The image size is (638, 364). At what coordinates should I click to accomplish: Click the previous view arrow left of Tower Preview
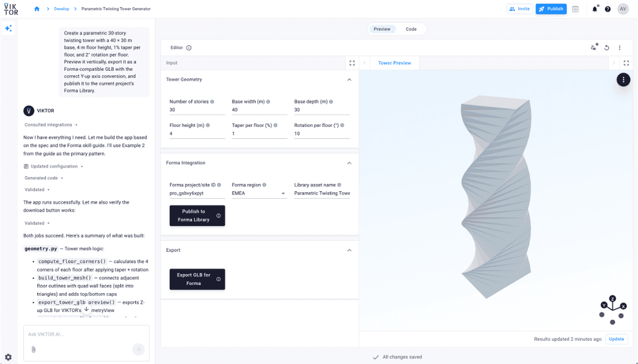coord(365,63)
